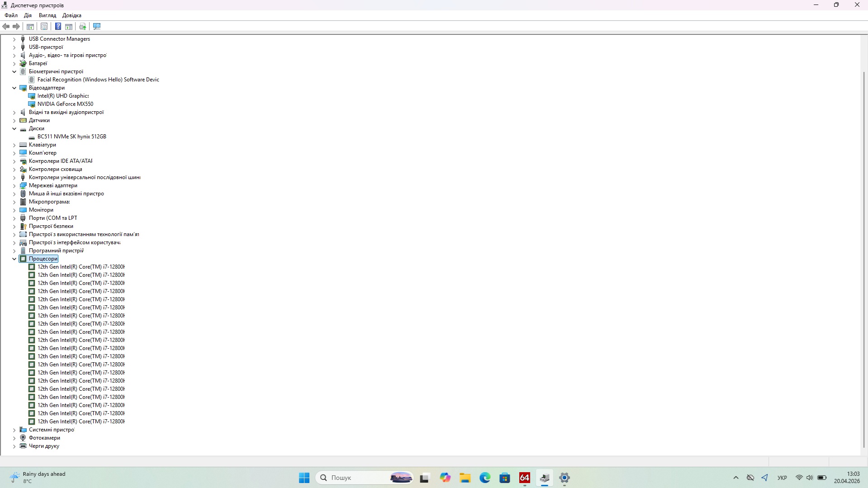This screenshot has width=868, height=488.
Task: Expand the Мережеві адаптери category
Action: [x=14, y=186]
